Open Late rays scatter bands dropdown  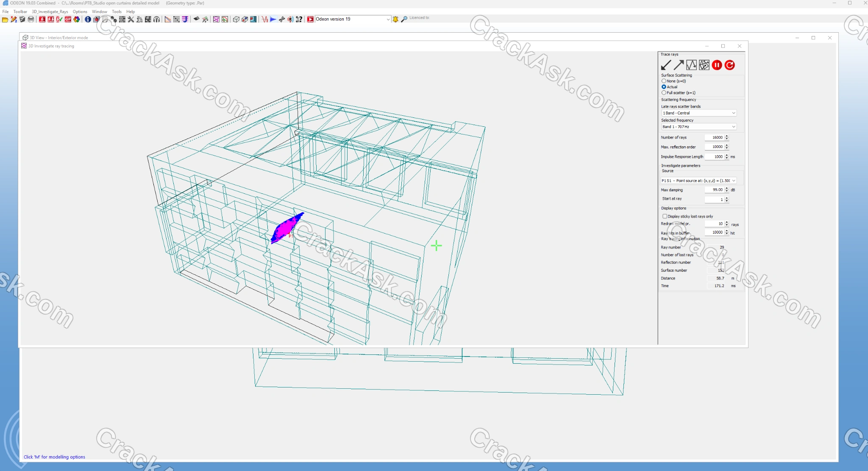[x=699, y=113]
